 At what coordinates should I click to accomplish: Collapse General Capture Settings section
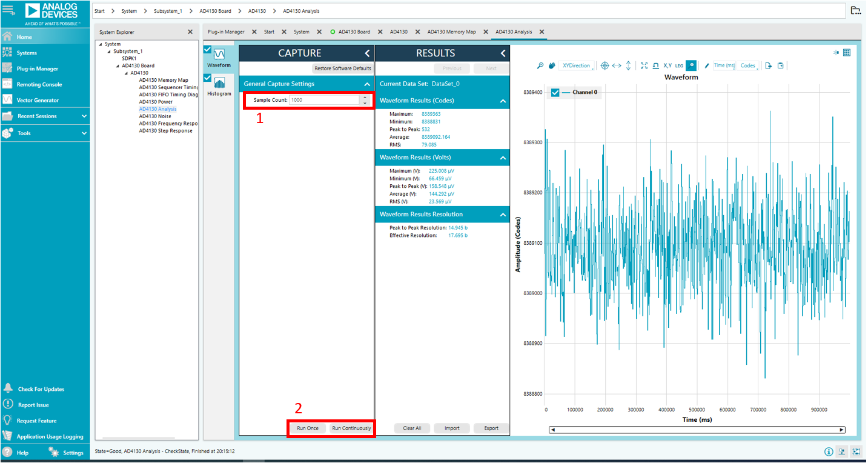pos(367,84)
